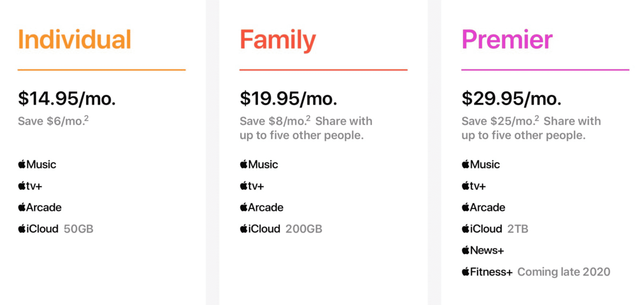The height and width of the screenshot is (305, 644).
Task: Click the Apple Arcade logo under Premier
Action: pyautogui.click(x=484, y=207)
